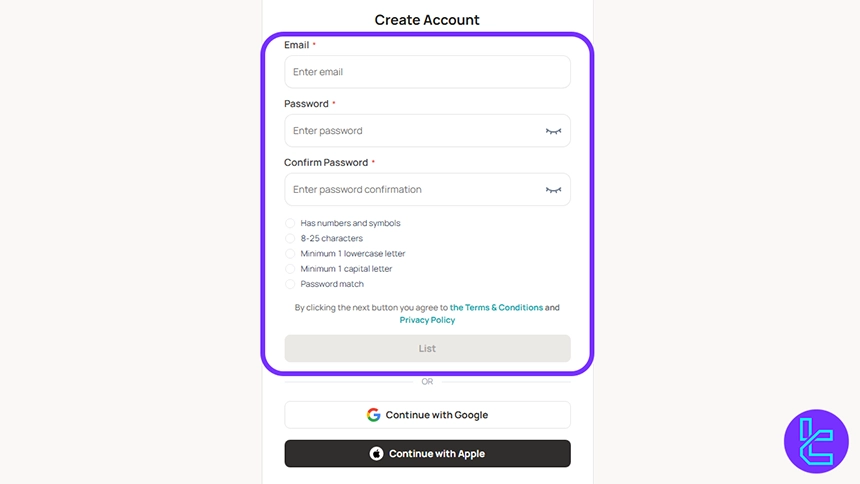This screenshot has width=860, height=484.
Task: Open the Terms & Conditions link
Action: click(x=496, y=308)
